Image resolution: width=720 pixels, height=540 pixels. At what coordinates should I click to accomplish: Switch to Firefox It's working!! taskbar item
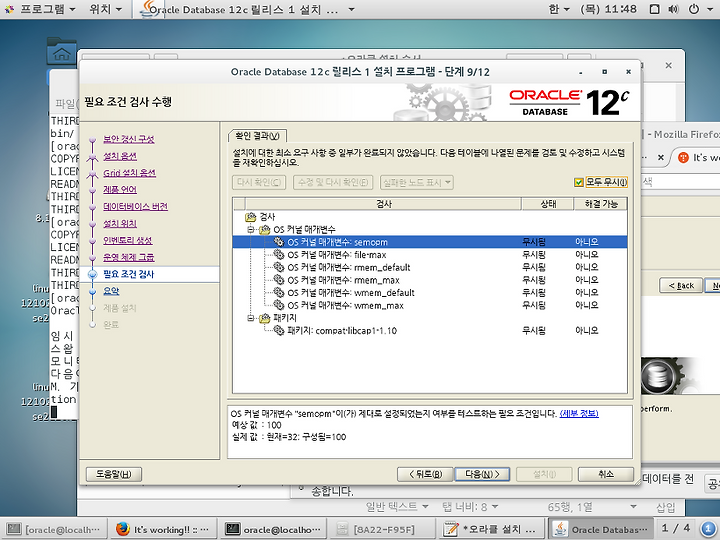click(163, 529)
